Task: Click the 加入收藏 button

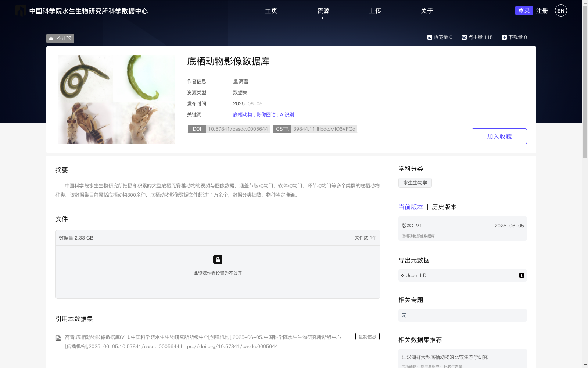Action: [499, 136]
